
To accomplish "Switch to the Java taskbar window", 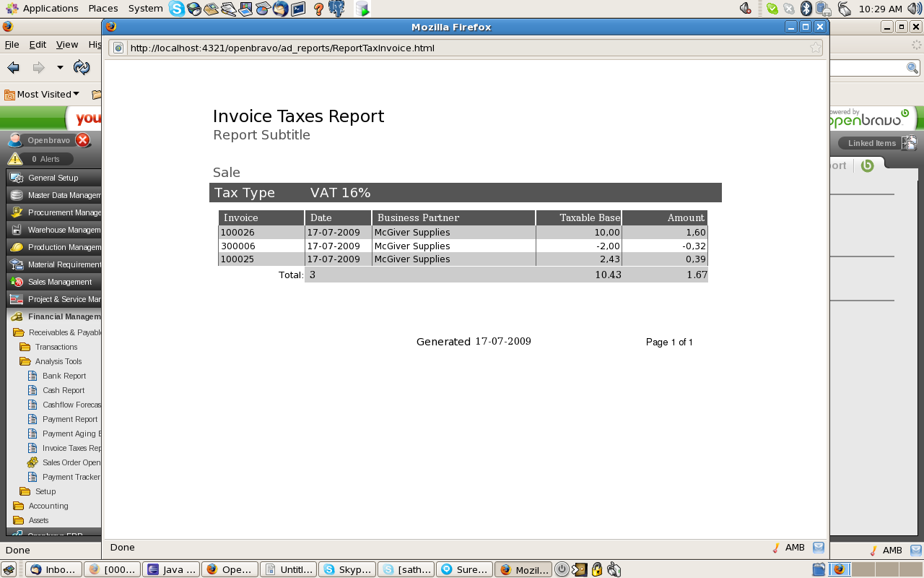I will 171,569.
